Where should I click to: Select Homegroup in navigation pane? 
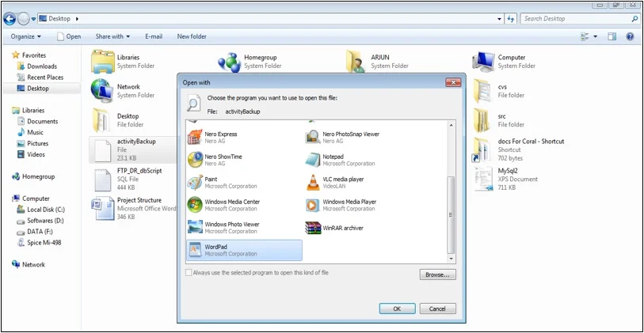(x=33, y=176)
